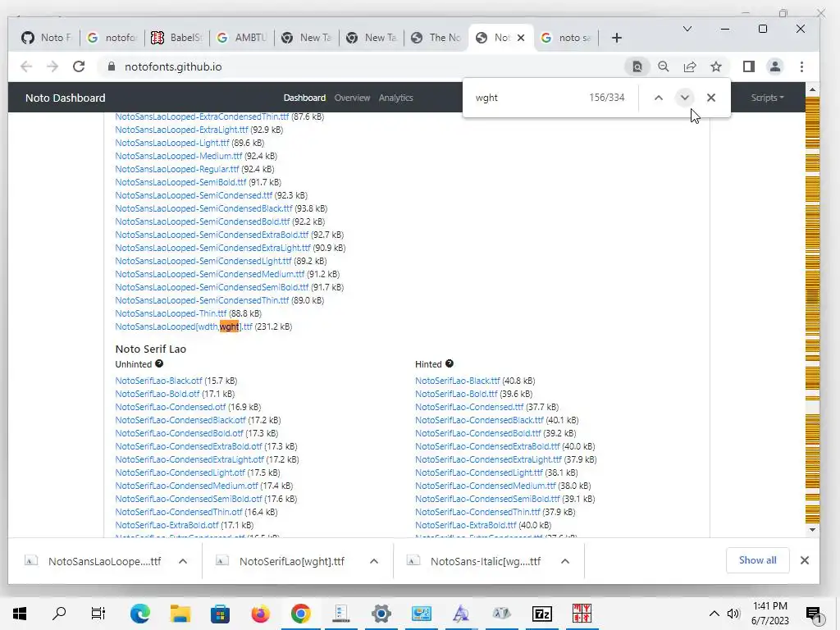The height and width of the screenshot is (630, 840).
Task: Download NotoSansLaoLooped[wdth,wght].ttf
Action: 183,326
